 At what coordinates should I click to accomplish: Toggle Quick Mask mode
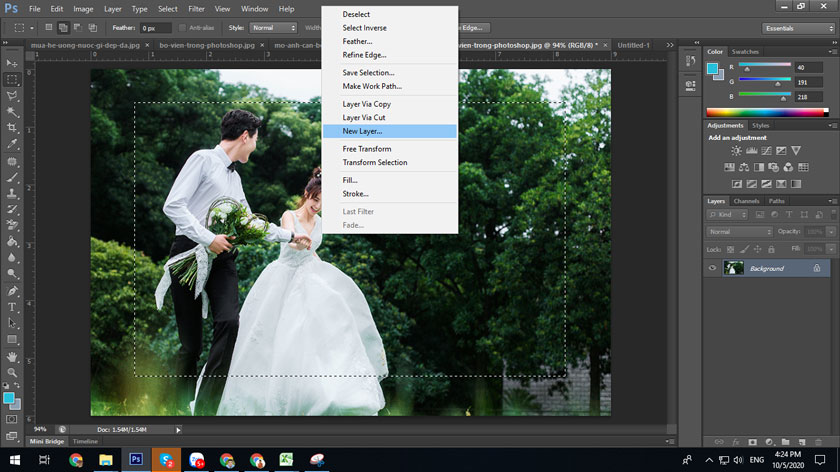[12, 419]
